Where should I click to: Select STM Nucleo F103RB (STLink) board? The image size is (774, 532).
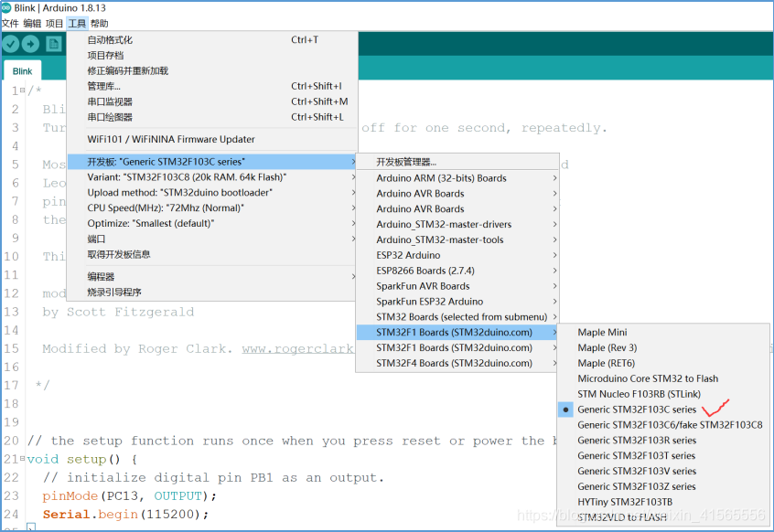point(663,394)
